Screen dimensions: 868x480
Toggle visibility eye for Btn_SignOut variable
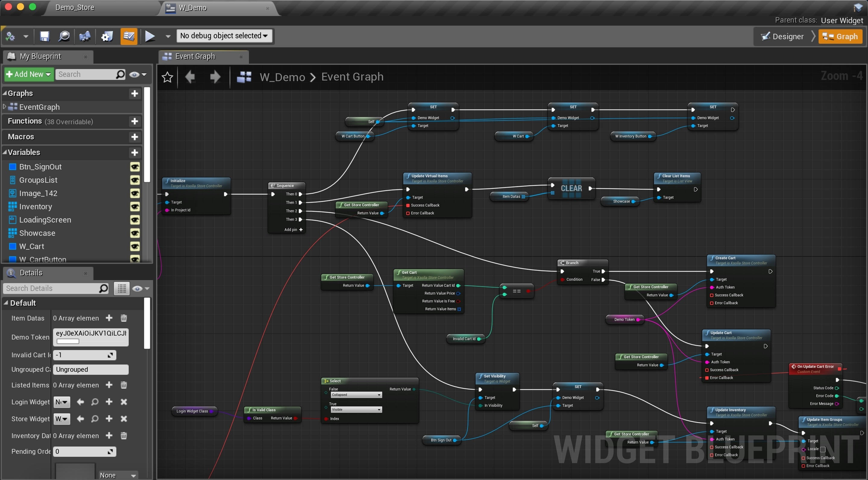(x=135, y=167)
